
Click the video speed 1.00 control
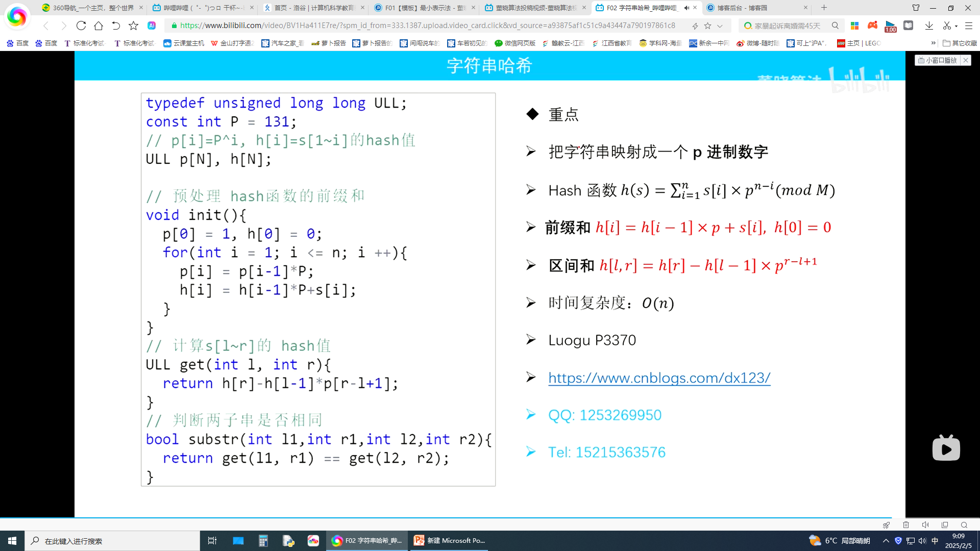point(891,27)
